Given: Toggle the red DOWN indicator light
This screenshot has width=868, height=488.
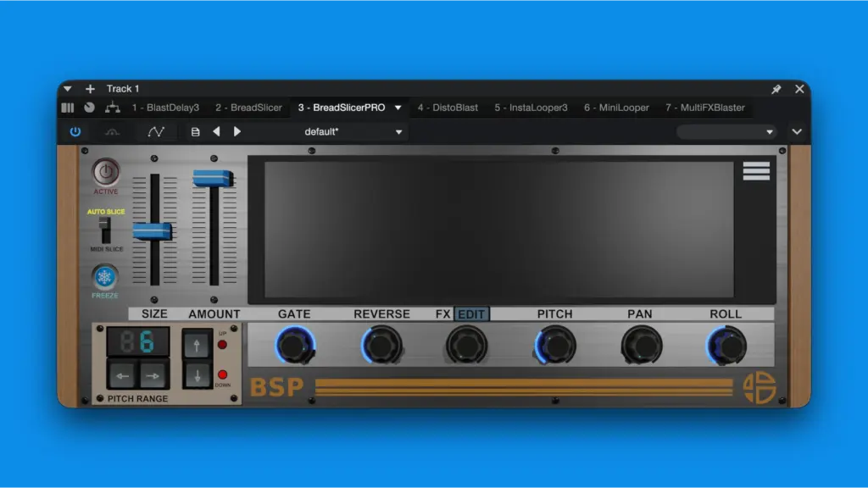Looking at the screenshot, I should (x=223, y=374).
